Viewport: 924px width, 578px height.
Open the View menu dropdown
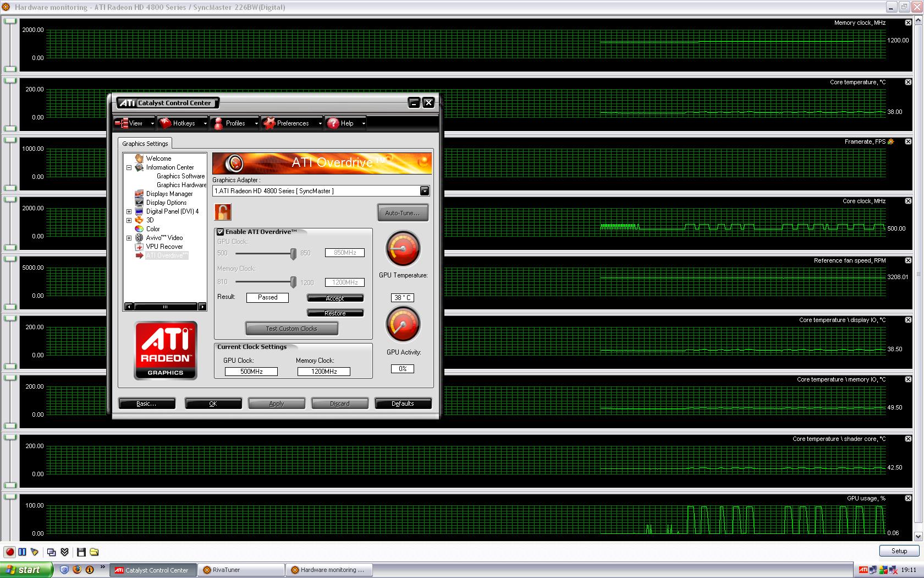pos(135,123)
